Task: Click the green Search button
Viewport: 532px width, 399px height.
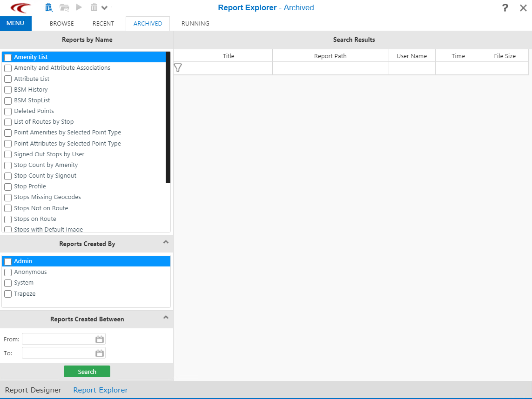Action: coord(87,372)
